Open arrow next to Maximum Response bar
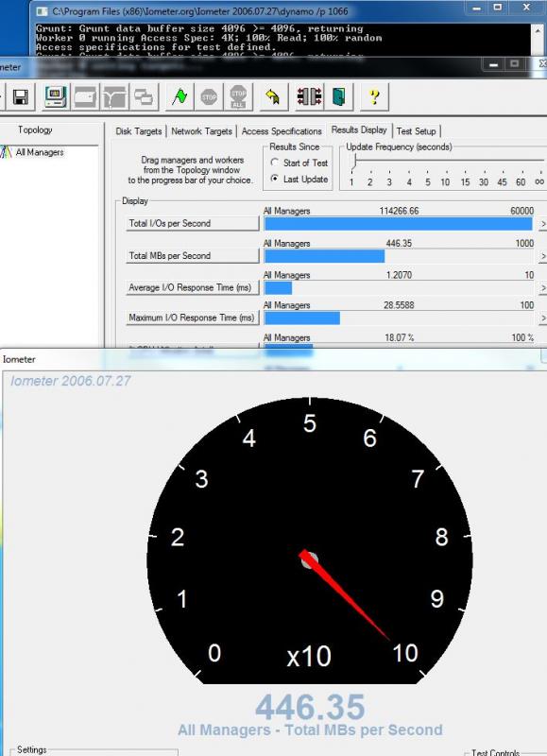Screen dimensions: 547x756 tap(542, 318)
